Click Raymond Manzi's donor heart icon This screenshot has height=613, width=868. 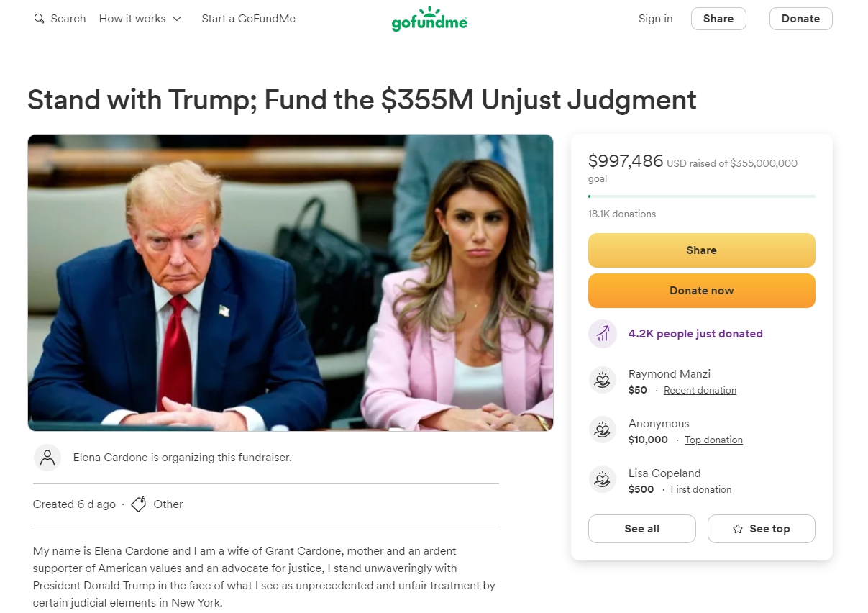pyautogui.click(x=603, y=380)
